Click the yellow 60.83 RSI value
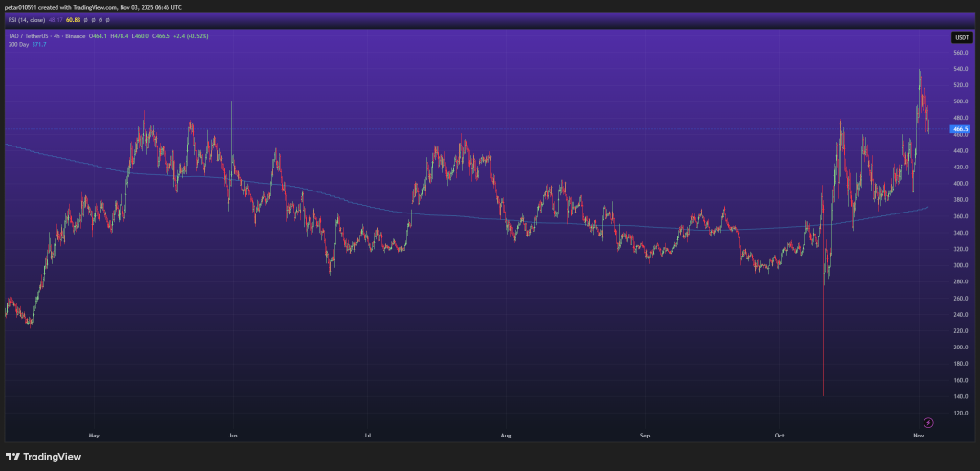Image resolution: width=980 pixels, height=471 pixels. point(72,19)
